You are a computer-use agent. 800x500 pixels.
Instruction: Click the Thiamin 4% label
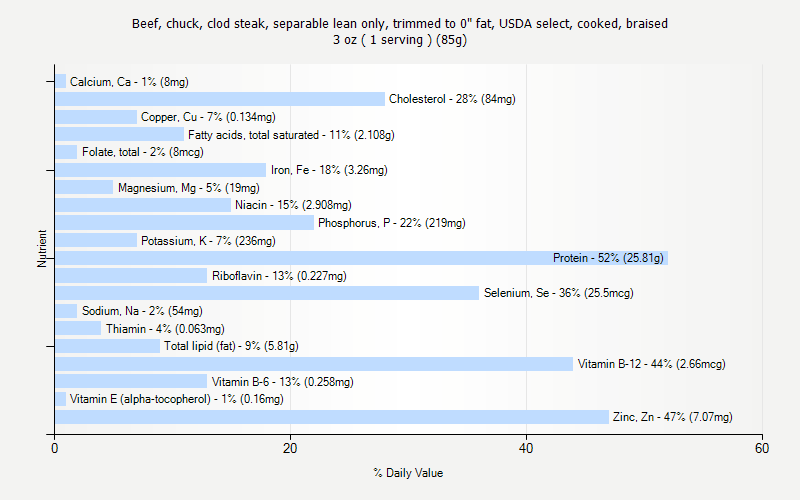pyautogui.click(x=165, y=329)
